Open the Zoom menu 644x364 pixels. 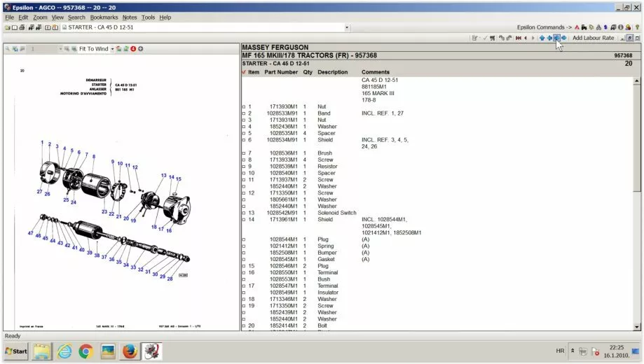point(40,17)
